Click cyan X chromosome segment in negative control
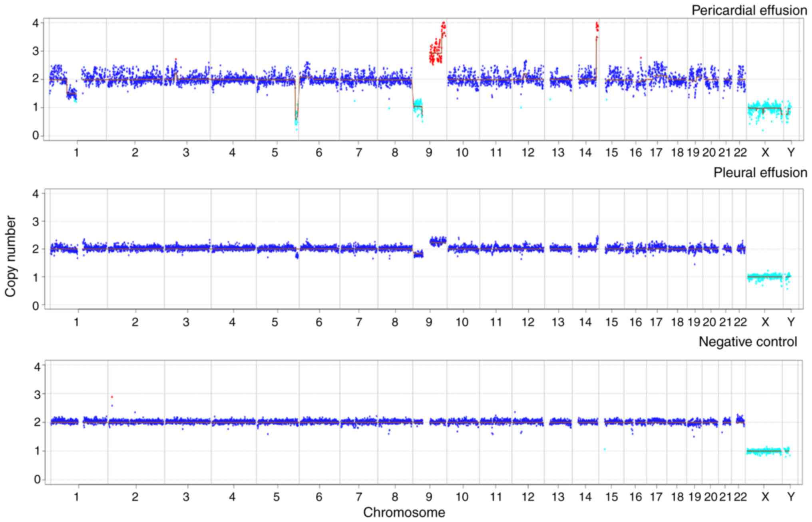Screen dimensions: 812x522 (764, 451)
